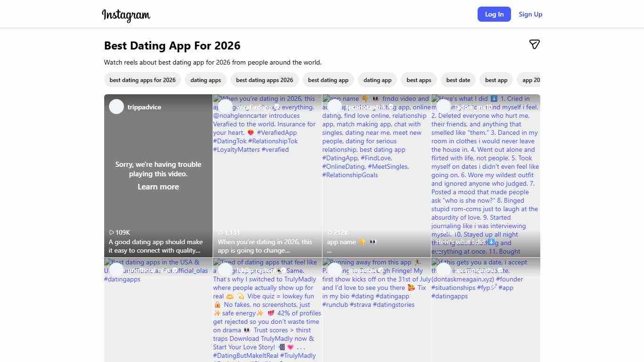Click the avatar on the 'Here's what I did' reel
The height and width of the screenshot is (362, 644).
[x=444, y=107]
